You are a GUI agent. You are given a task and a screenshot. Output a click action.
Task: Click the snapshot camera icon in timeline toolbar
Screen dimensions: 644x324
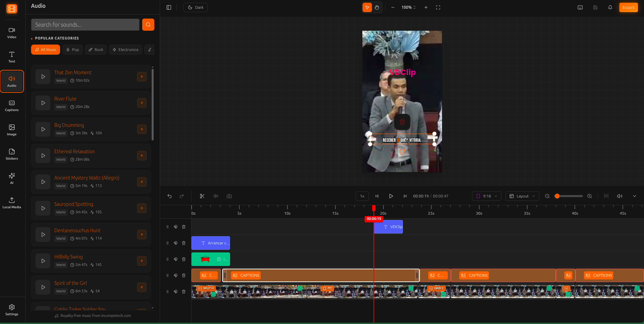(x=229, y=196)
